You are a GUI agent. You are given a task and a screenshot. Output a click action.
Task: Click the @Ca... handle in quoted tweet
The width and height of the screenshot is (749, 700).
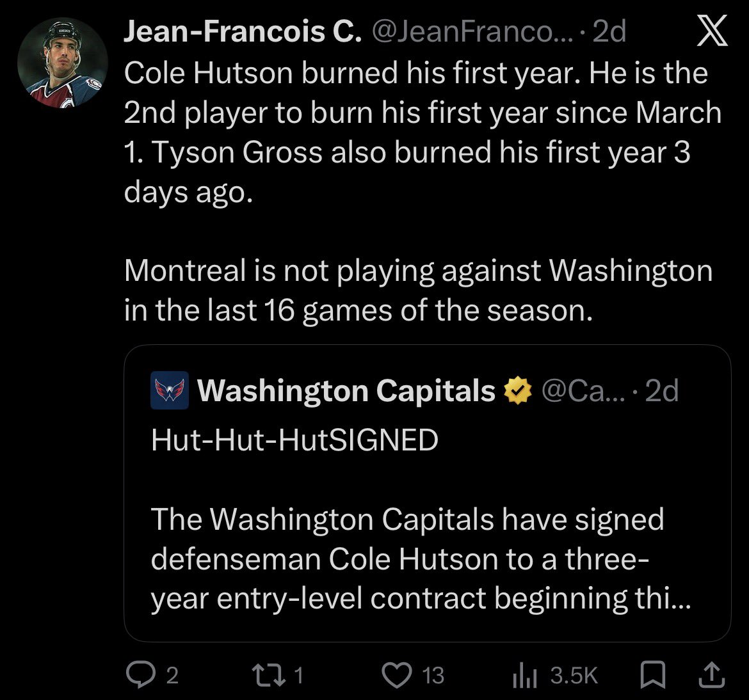point(583,390)
